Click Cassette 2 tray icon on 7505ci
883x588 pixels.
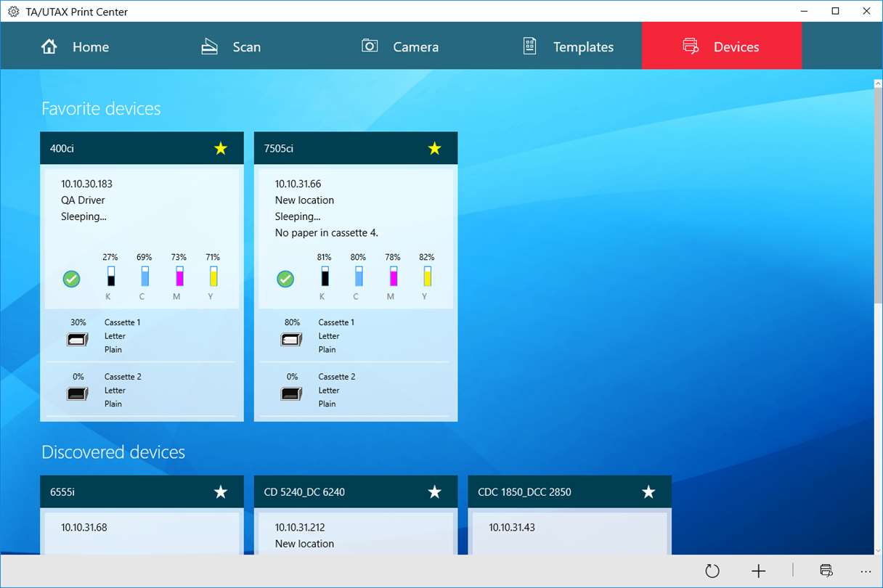(x=291, y=393)
